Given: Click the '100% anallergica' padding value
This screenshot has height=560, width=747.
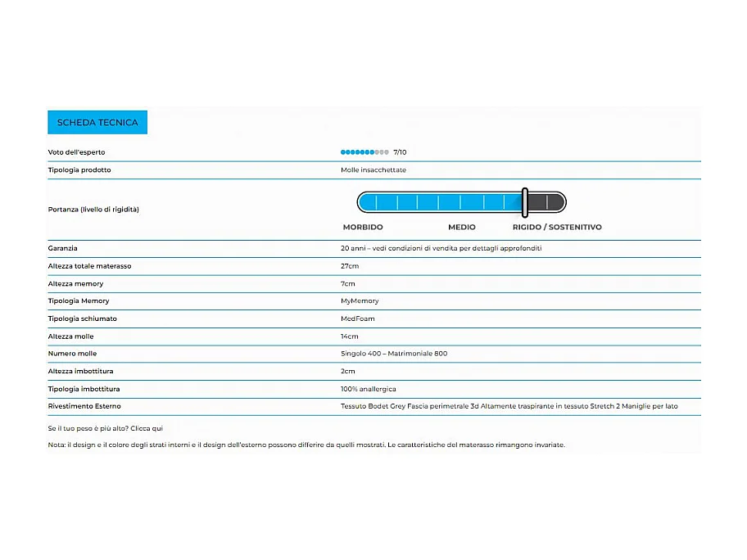Looking at the screenshot, I should click(x=368, y=389).
